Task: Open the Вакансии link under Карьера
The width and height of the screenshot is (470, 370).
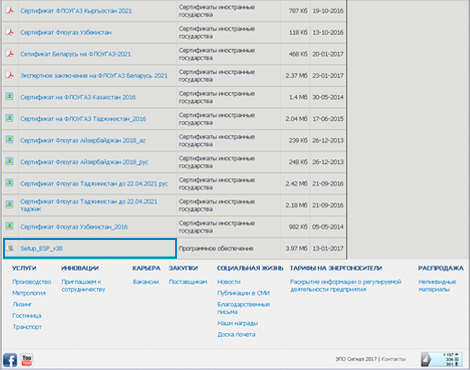Action: coord(146,282)
